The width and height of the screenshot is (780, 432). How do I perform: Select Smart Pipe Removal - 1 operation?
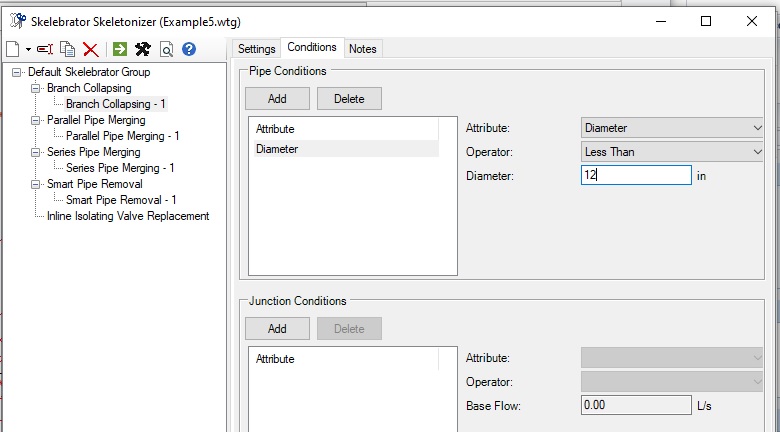pos(121,200)
